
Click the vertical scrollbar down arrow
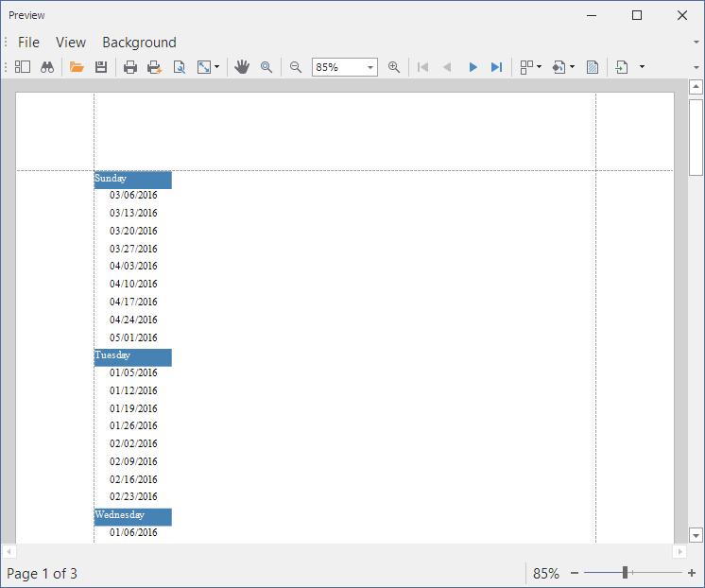pyautogui.click(x=696, y=535)
